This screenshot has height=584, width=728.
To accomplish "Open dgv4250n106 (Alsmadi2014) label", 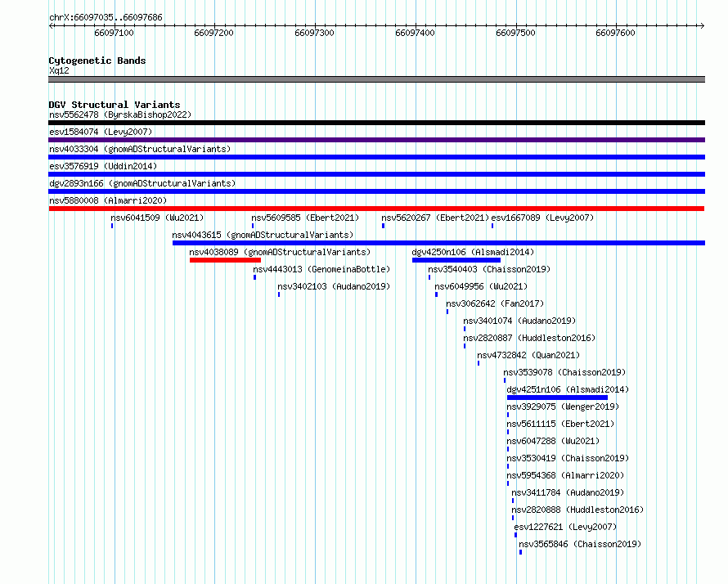I will [x=473, y=252].
